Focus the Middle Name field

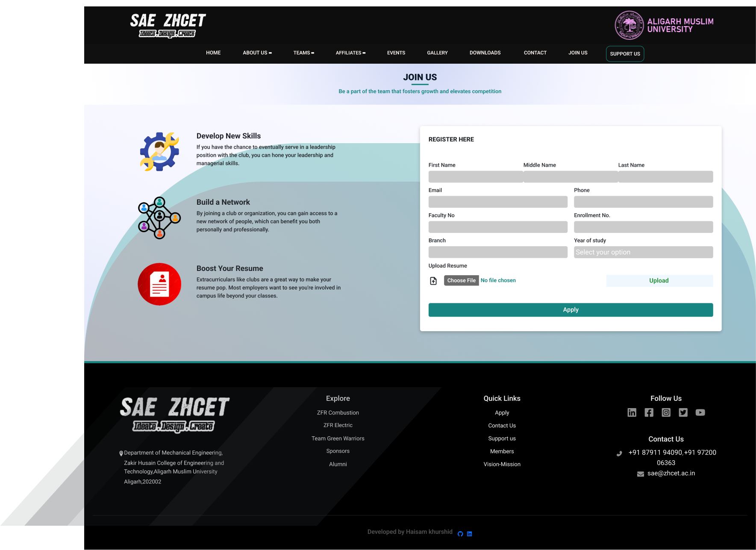571,177
